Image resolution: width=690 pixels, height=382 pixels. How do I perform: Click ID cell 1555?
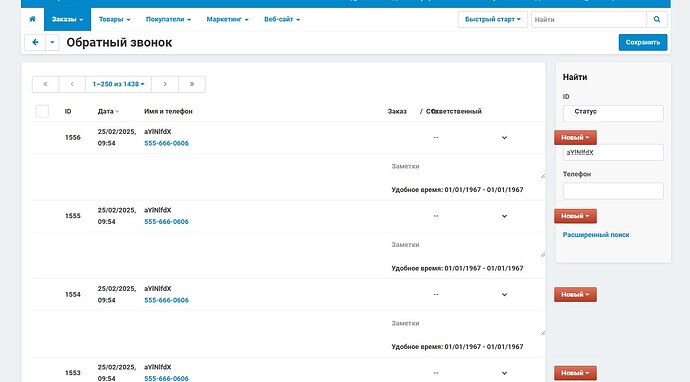(x=73, y=216)
